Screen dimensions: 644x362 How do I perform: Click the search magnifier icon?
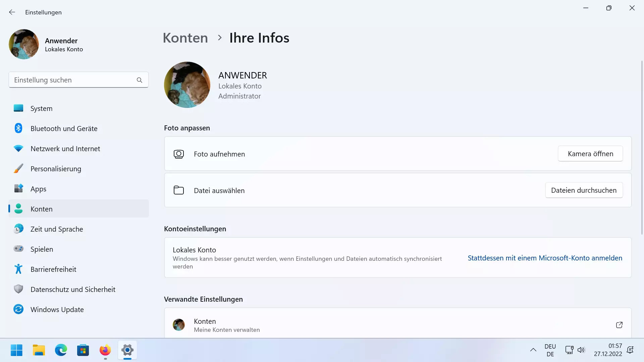pos(140,80)
